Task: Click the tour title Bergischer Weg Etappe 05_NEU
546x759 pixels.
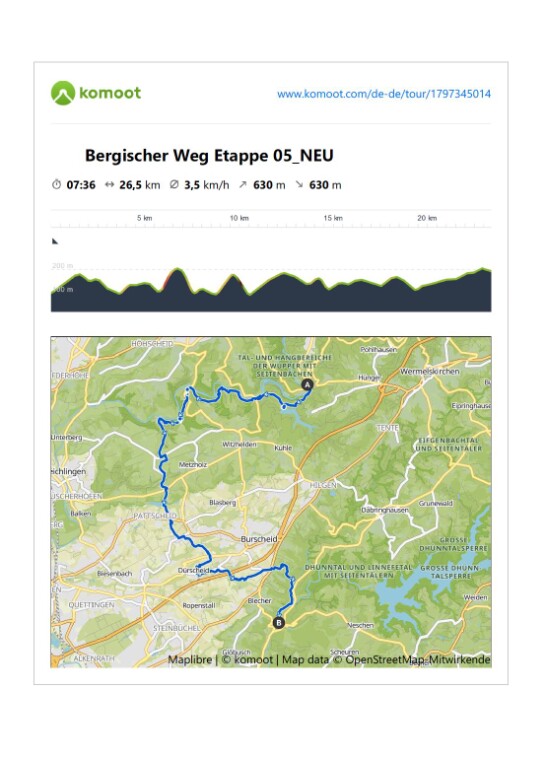Action: click(x=209, y=156)
